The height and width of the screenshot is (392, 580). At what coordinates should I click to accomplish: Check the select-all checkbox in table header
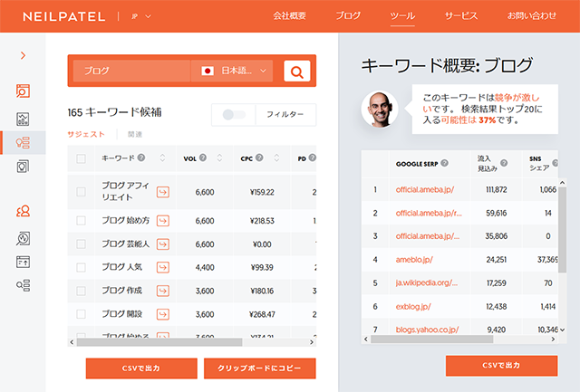click(x=81, y=158)
